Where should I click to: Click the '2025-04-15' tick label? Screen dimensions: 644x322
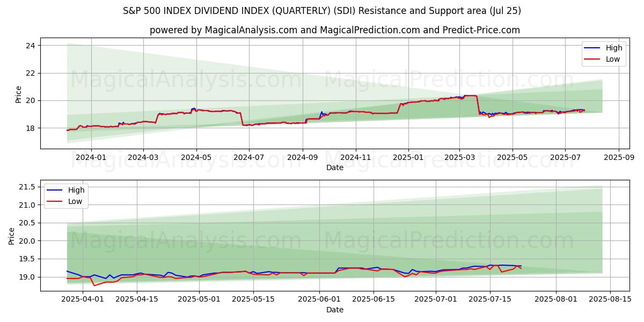pyautogui.click(x=137, y=299)
